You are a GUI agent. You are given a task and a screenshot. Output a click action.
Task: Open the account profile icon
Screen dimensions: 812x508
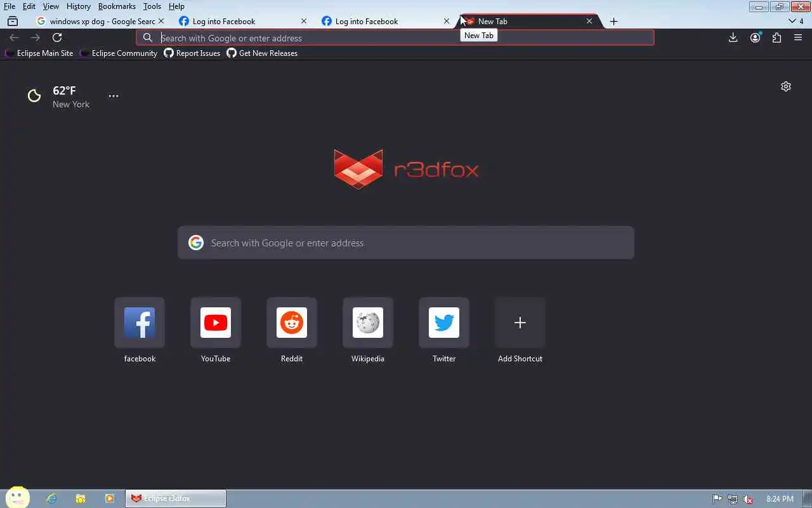[755, 38]
